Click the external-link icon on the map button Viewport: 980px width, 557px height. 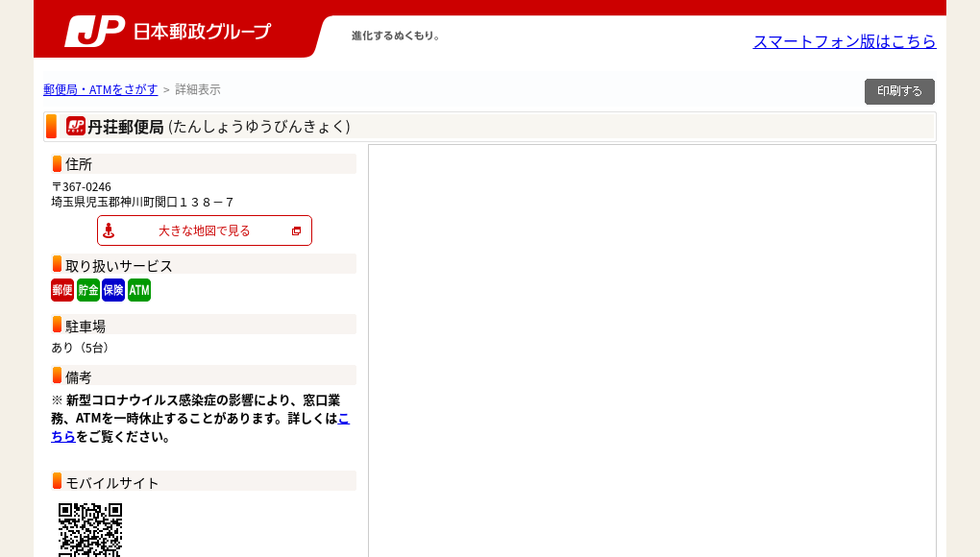pyautogui.click(x=296, y=230)
